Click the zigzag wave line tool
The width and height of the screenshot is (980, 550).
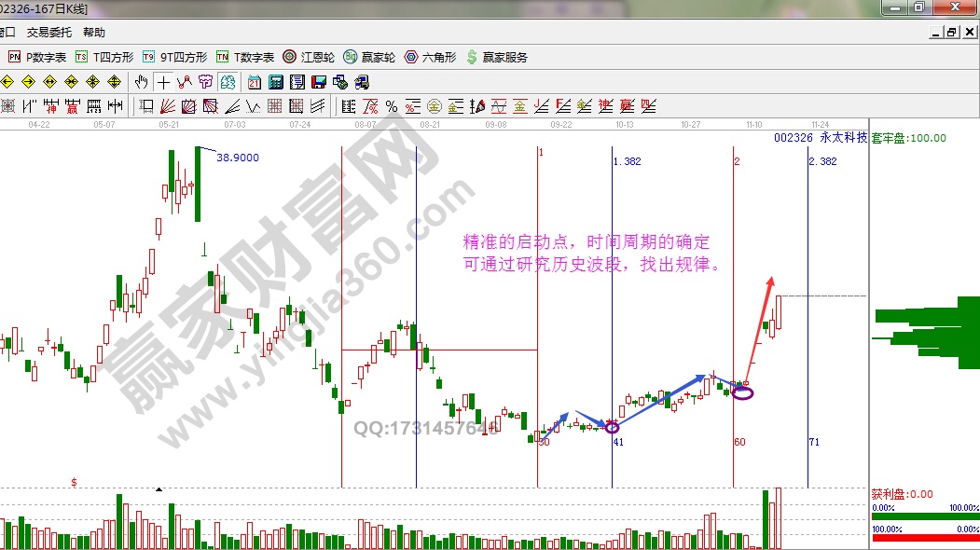coord(184,82)
